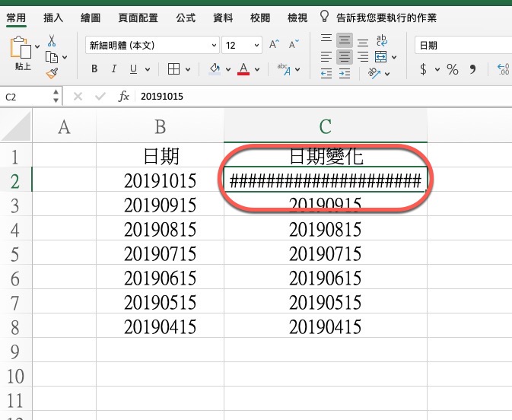Screen dimensions: 512x420
Task: Toggle Middle Align vertical alignment
Action: click(345, 40)
